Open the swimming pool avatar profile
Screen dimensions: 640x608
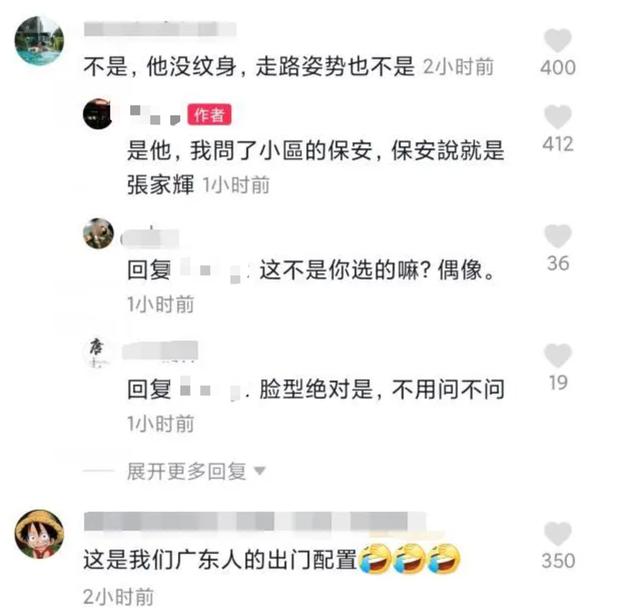pos(40,41)
